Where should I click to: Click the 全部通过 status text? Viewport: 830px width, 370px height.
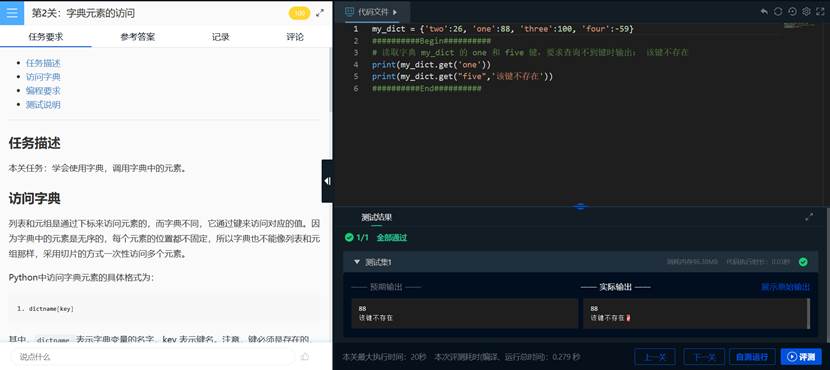tap(392, 238)
